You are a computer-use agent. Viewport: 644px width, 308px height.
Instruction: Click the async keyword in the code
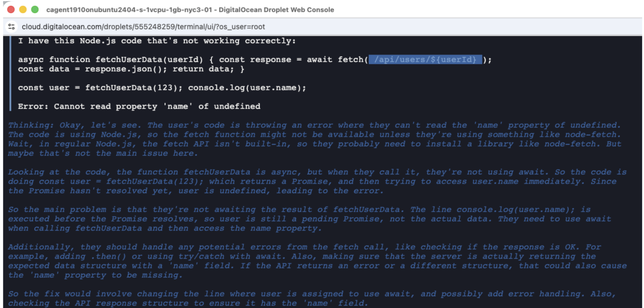click(x=31, y=59)
